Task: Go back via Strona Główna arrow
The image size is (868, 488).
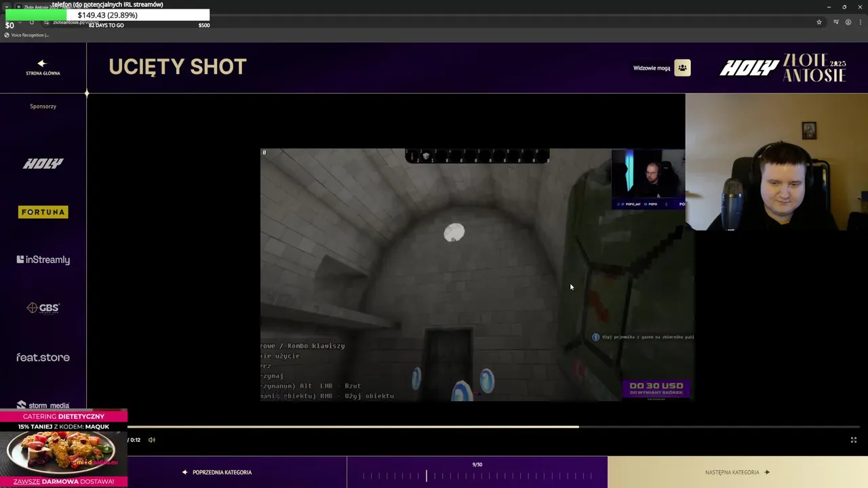Action: click(x=43, y=67)
